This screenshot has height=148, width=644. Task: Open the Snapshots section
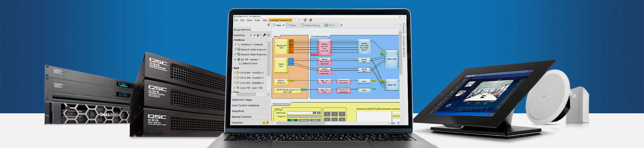(x=251, y=111)
